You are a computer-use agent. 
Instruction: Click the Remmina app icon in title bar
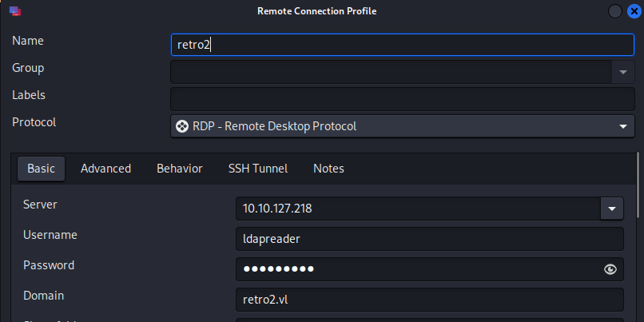(14, 11)
